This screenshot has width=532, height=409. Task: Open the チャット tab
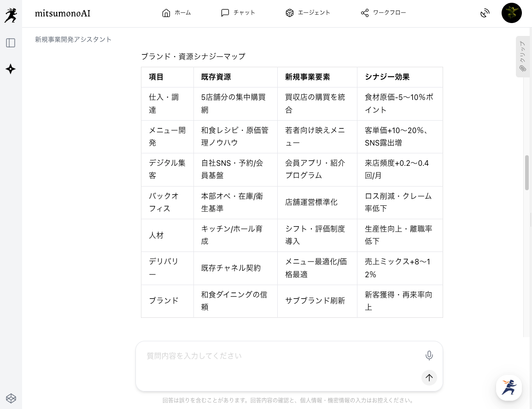coord(238,13)
